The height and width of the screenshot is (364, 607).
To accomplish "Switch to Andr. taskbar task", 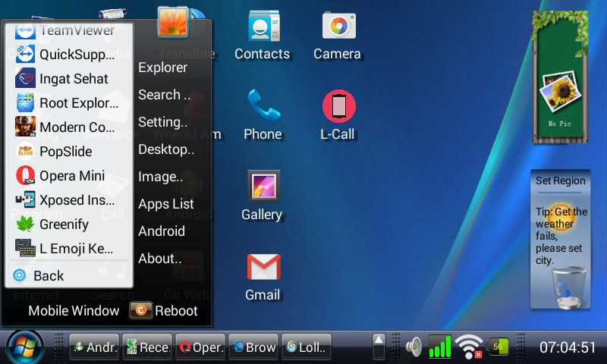I will [94, 347].
